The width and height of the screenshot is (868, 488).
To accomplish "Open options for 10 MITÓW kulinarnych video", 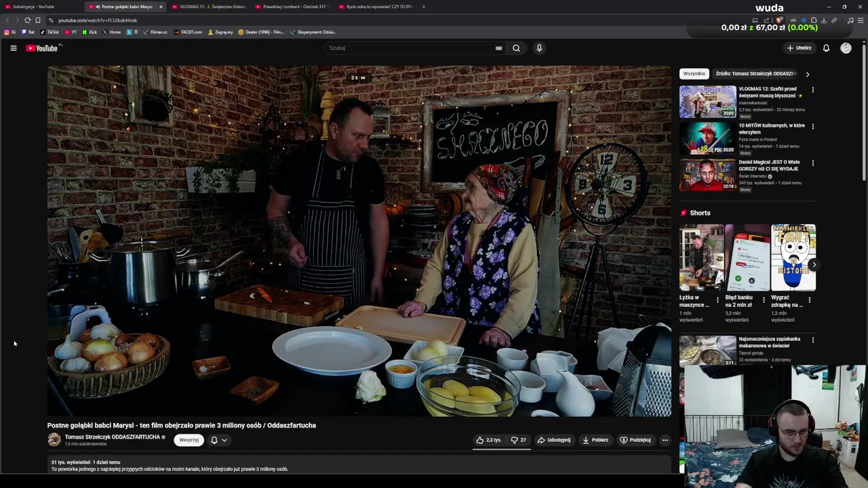I will 812,126.
